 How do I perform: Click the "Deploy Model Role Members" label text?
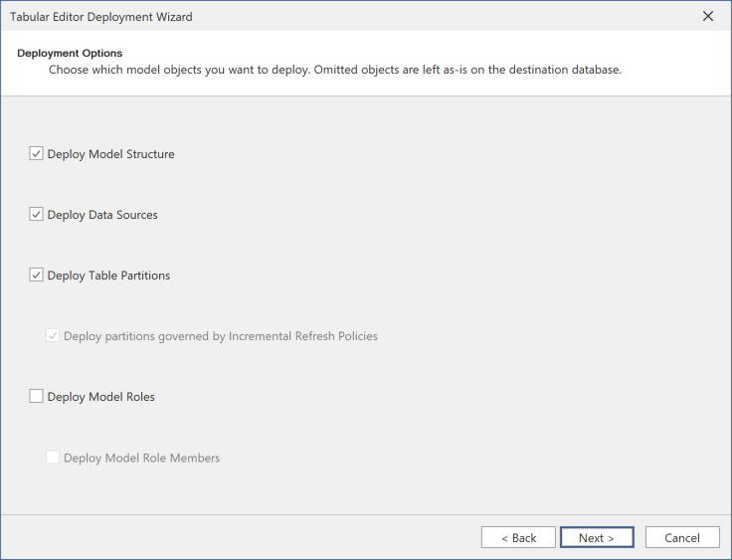point(141,458)
